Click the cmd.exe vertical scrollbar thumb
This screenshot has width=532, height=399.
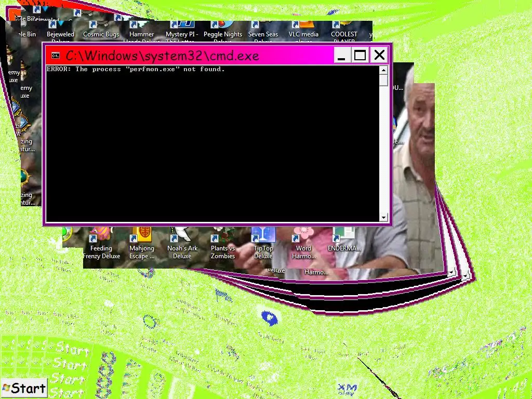click(x=384, y=81)
